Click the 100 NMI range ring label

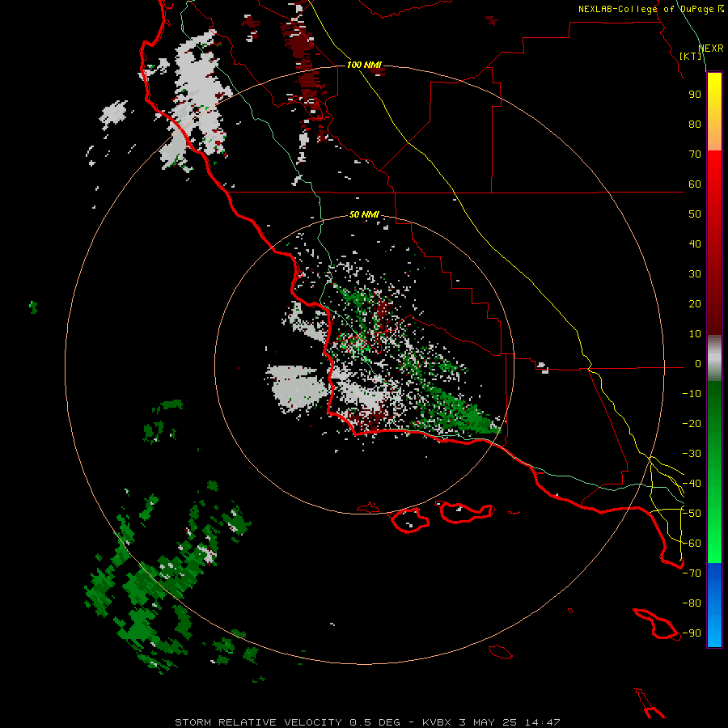coord(364,65)
